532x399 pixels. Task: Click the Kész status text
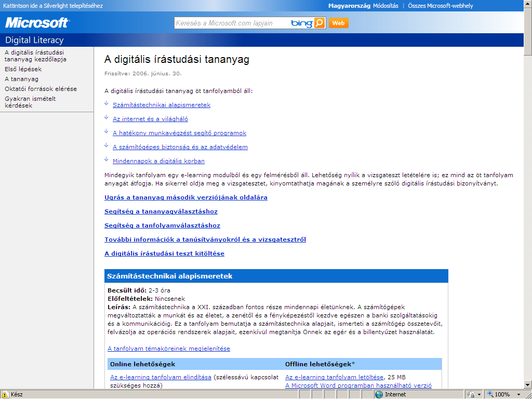17,394
